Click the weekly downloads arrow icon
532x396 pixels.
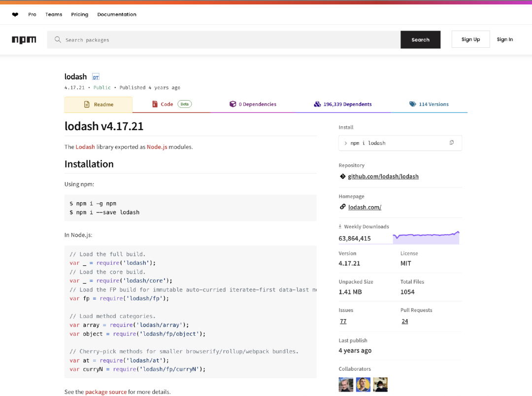(340, 226)
